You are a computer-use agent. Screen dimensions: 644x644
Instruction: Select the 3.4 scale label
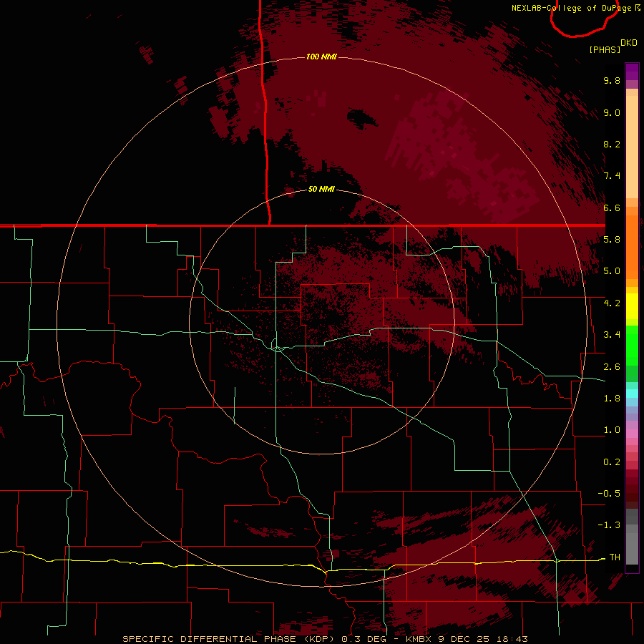(612, 335)
